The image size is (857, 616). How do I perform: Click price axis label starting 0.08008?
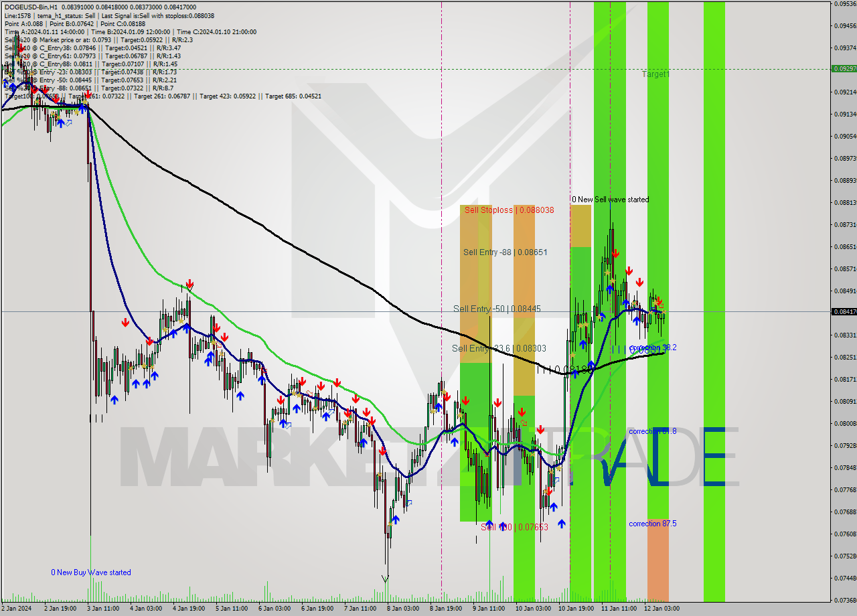coord(845,424)
